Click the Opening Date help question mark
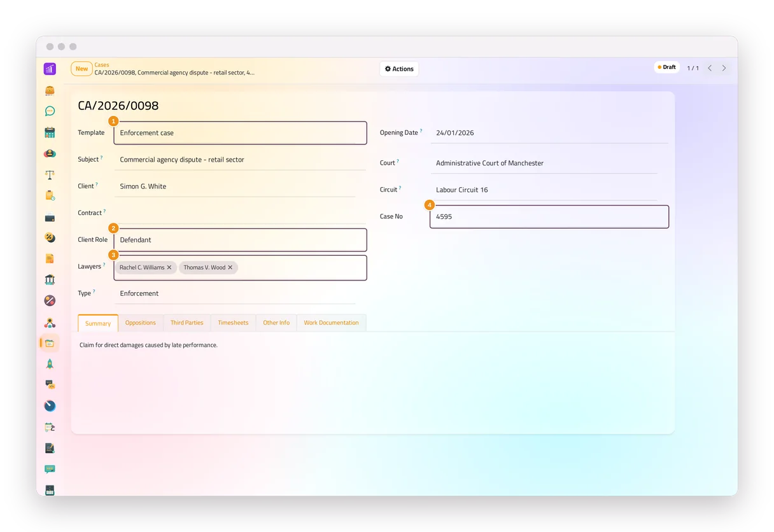This screenshot has height=532, width=774. tap(421, 130)
